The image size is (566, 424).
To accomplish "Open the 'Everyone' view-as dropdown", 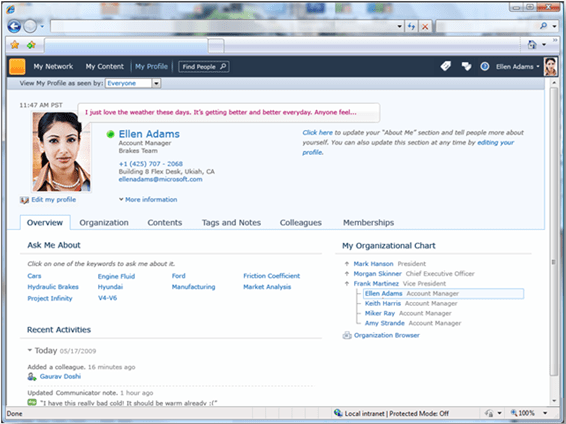I will pos(133,83).
